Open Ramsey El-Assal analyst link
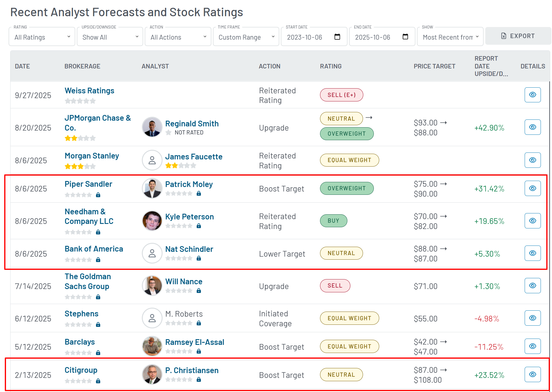Image resolution: width=552 pixels, height=392 pixels. pyautogui.click(x=195, y=342)
